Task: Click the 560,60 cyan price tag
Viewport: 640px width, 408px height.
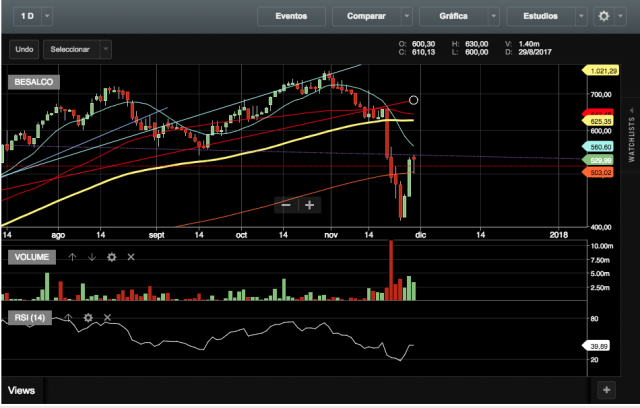Action: point(598,147)
